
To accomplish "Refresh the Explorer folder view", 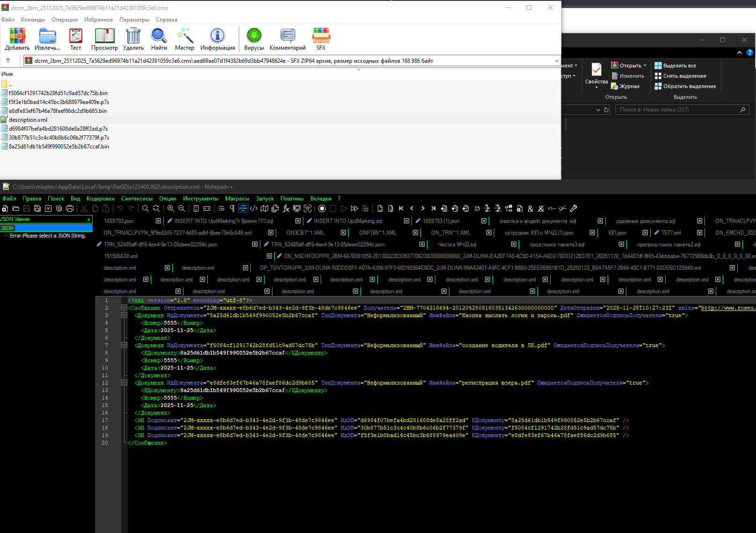I will tap(606, 110).
